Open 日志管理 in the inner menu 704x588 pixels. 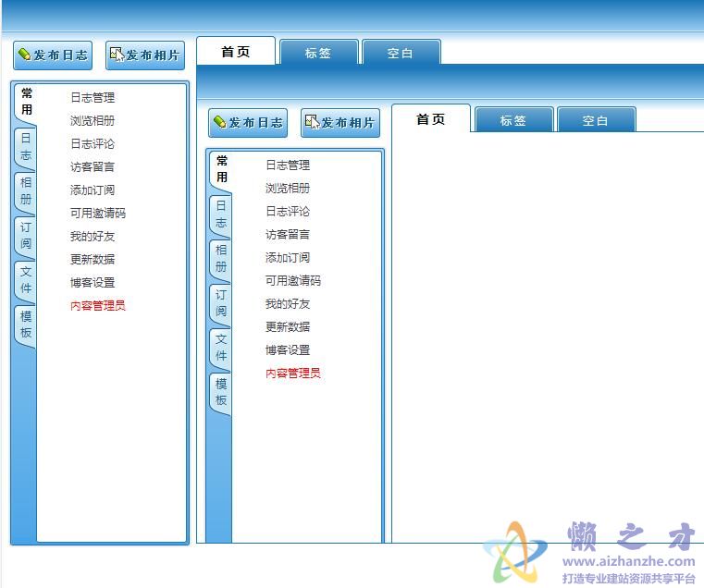click(288, 165)
